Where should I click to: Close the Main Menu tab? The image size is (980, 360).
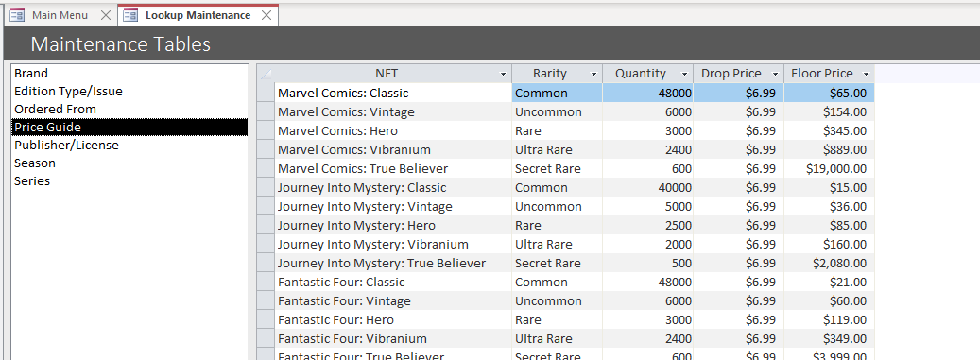106,15
